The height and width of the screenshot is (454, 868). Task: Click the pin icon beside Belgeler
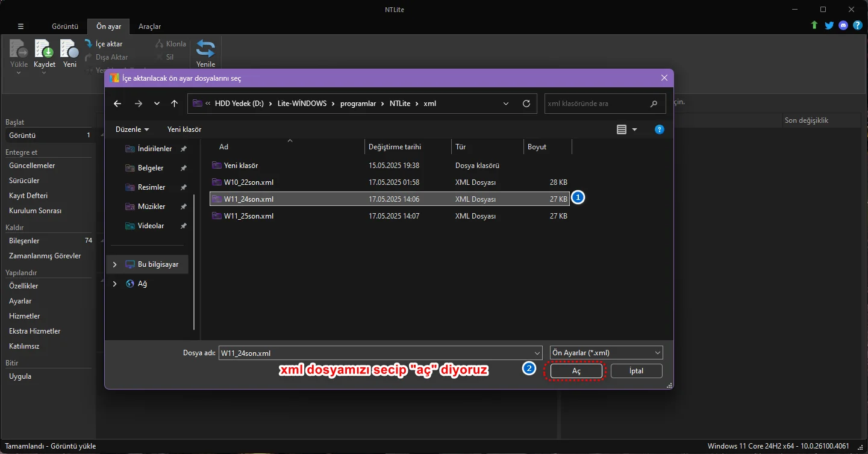pos(184,168)
